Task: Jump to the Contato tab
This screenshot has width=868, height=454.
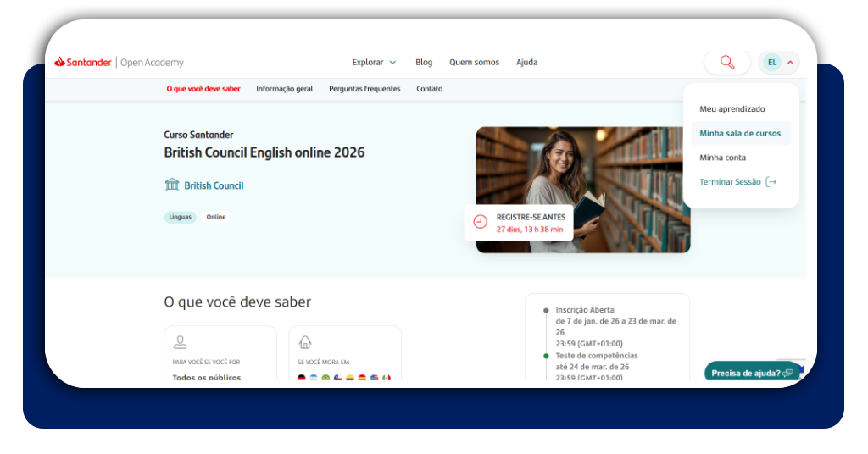Action: pyautogui.click(x=430, y=88)
